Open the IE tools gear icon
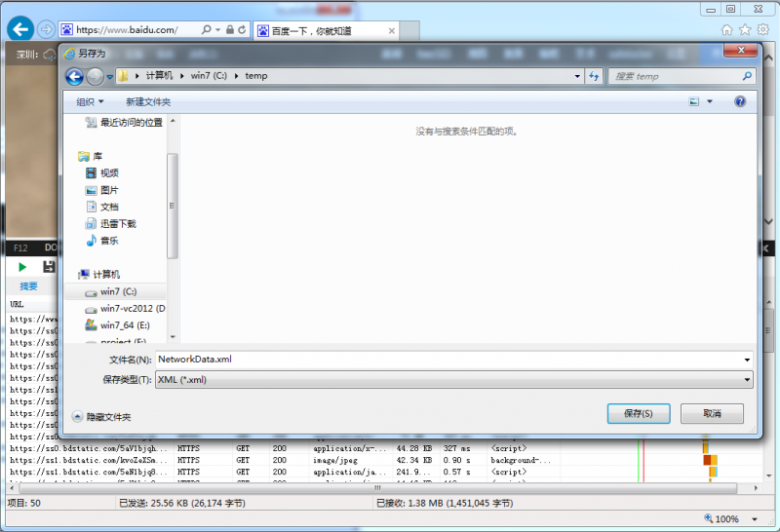The width and height of the screenshot is (780, 532). [x=763, y=30]
